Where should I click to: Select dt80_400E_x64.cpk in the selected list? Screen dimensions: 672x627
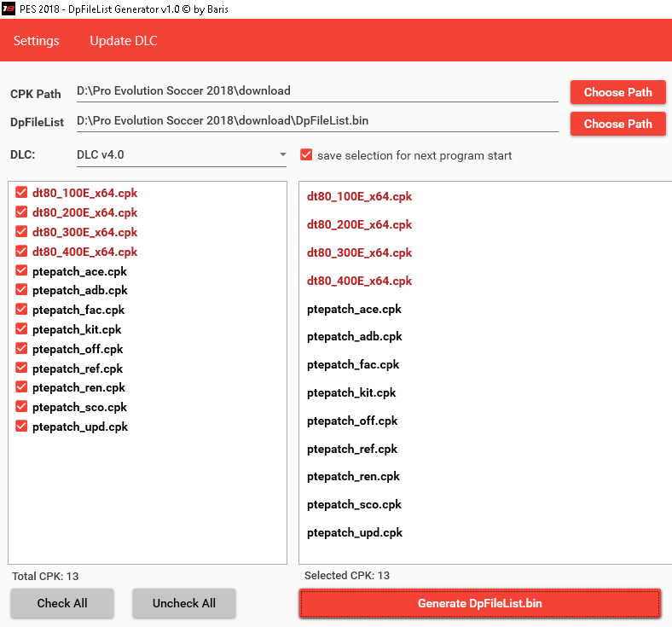pos(359,282)
